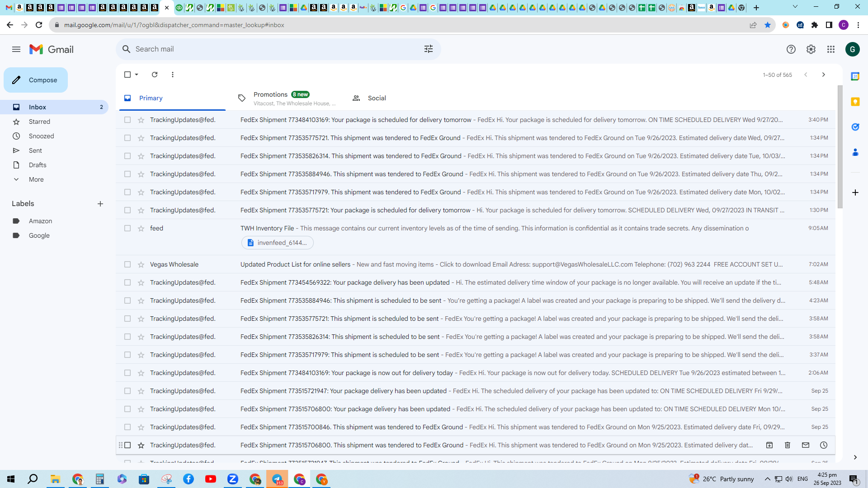Open the invenfeed attachment chip
The image size is (868, 488).
278,243
